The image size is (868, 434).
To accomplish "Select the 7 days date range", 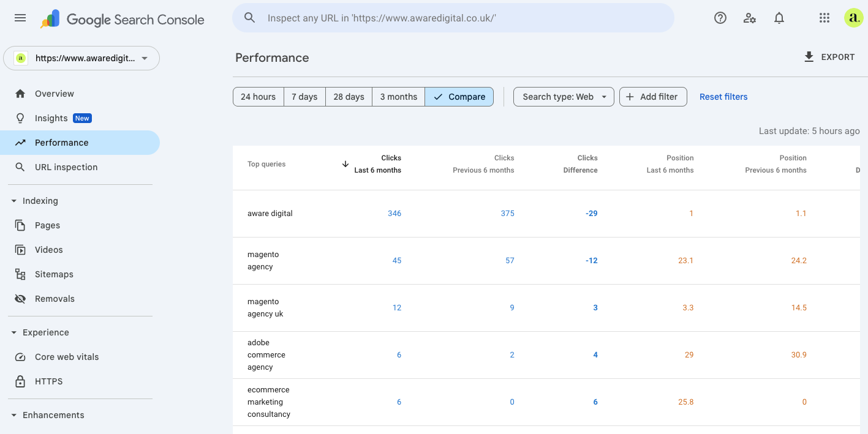I will coord(304,97).
